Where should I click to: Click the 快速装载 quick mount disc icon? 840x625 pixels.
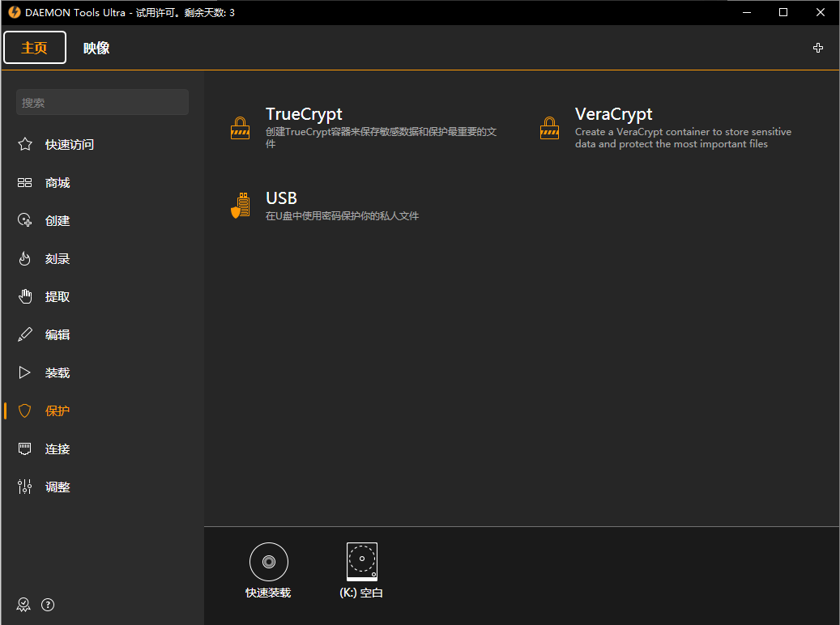pos(268,561)
